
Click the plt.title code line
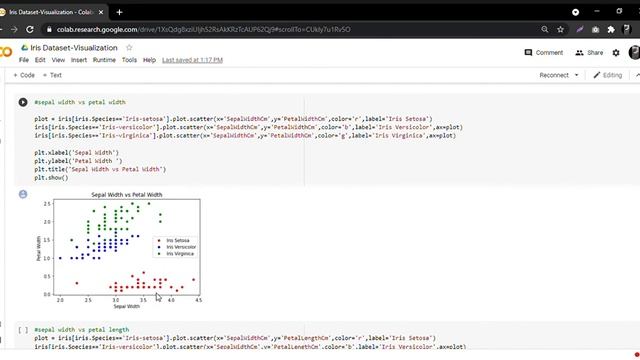(100, 169)
